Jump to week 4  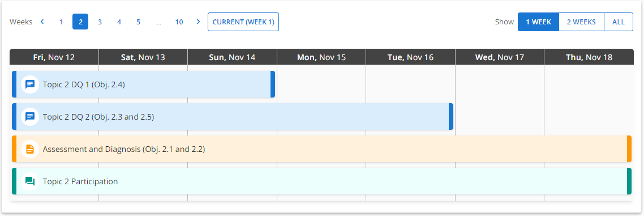(x=119, y=22)
